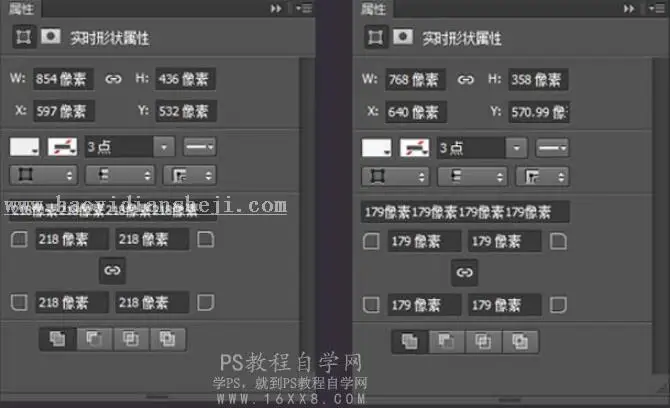Switch to the left panel's 属性 tab
670x408 pixels.
[x=21, y=8]
